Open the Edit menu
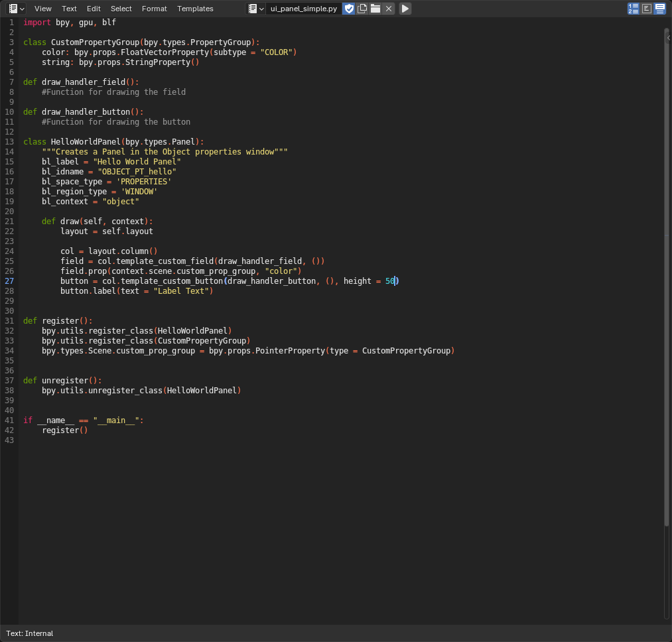This screenshot has height=642, width=672. (x=94, y=9)
